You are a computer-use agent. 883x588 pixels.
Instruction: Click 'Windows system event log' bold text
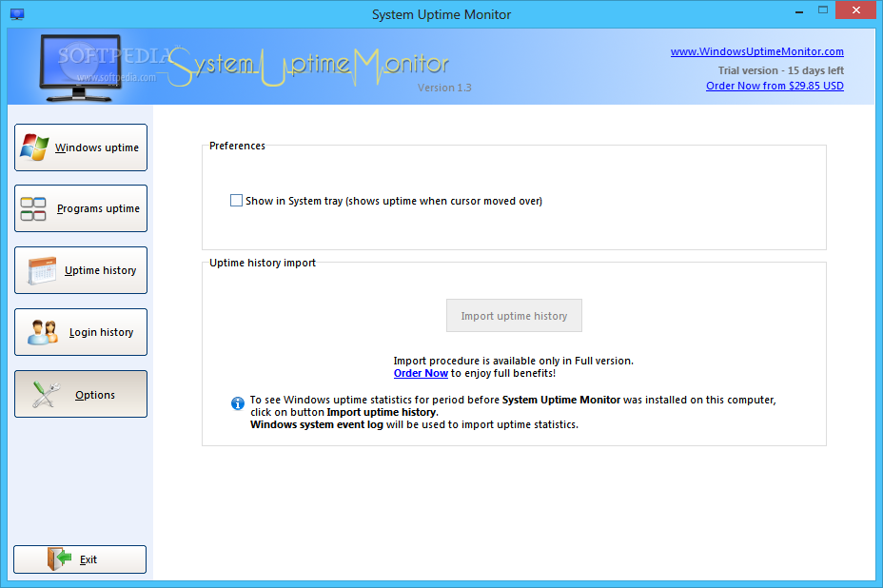(317, 424)
